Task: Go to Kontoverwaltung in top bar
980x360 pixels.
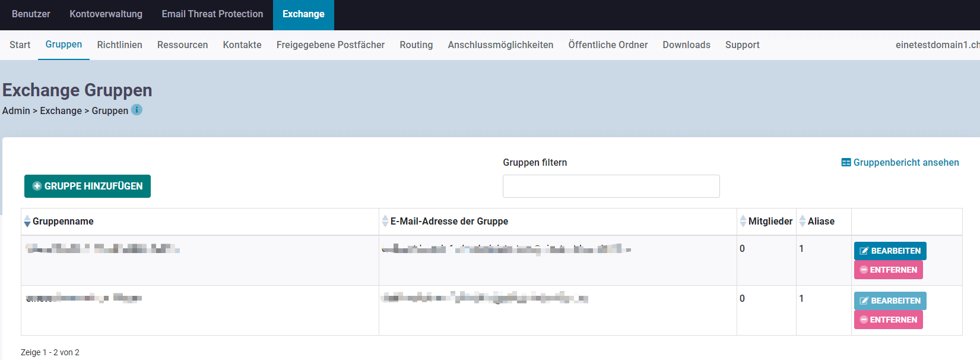Action: pyautogui.click(x=106, y=14)
